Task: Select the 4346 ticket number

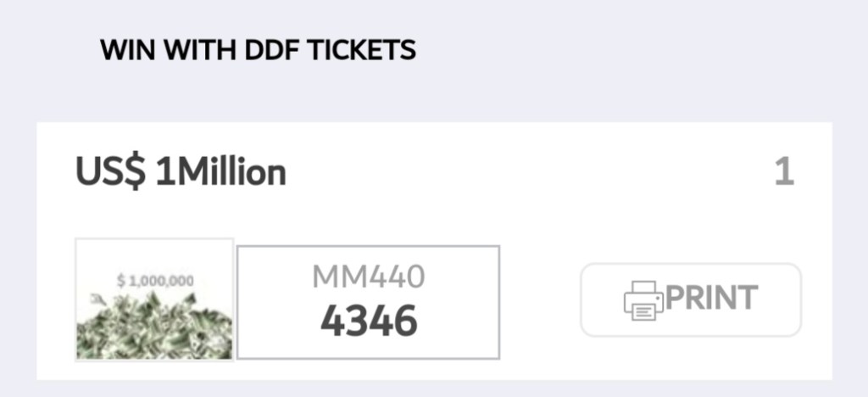Action: pyautogui.click(x=368, y=321)
